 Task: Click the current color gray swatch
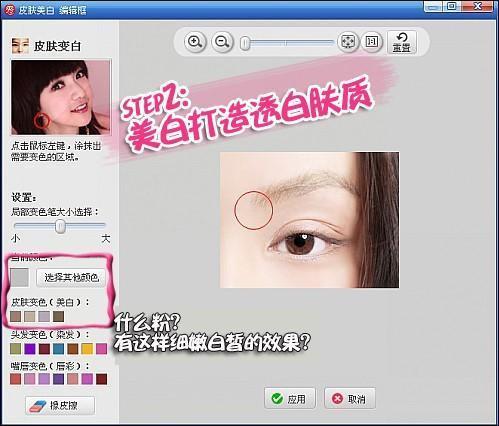click(20, 277)
